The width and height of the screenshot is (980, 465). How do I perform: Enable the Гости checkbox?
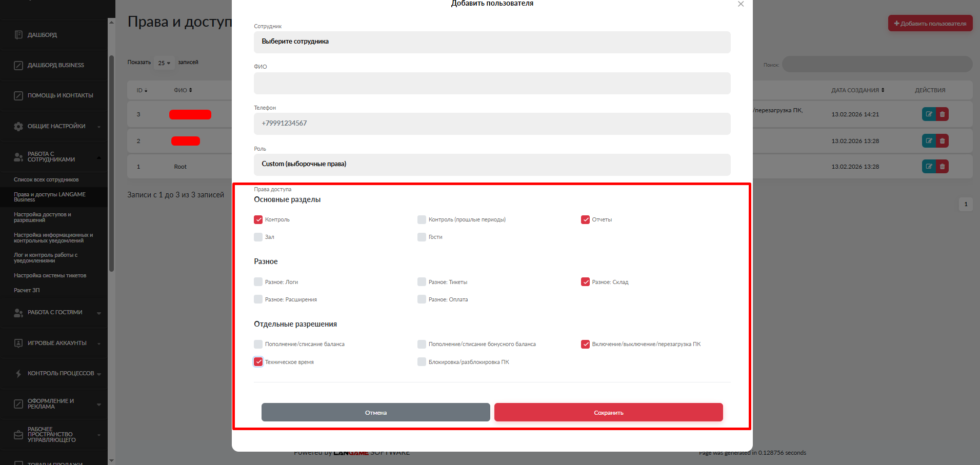422,237
